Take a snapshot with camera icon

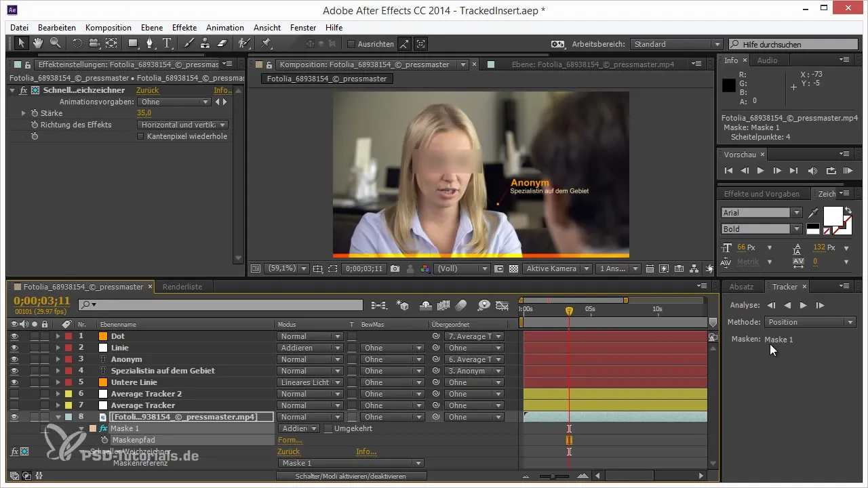(x=395, y=268)
